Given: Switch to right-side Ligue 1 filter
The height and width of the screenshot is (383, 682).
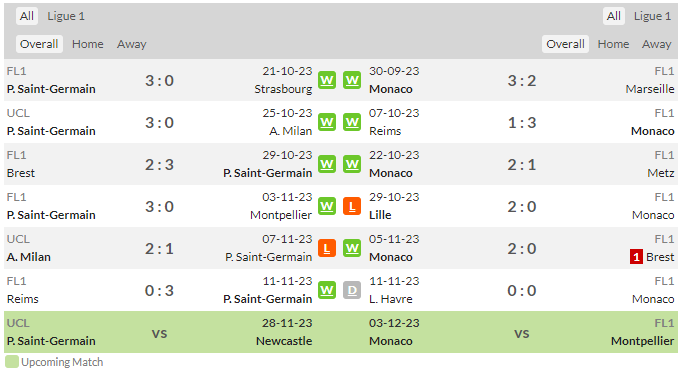Looking at the screenshot, I should click(652, 16).
